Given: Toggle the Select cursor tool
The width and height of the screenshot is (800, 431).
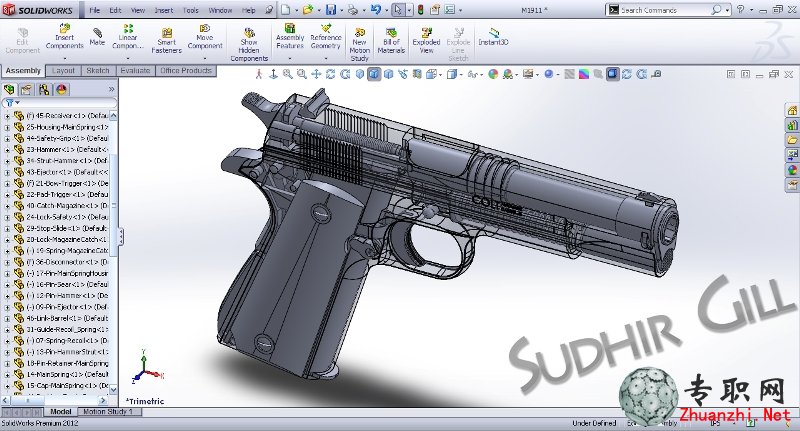Looking at the screenshot, I should (398, 10).
